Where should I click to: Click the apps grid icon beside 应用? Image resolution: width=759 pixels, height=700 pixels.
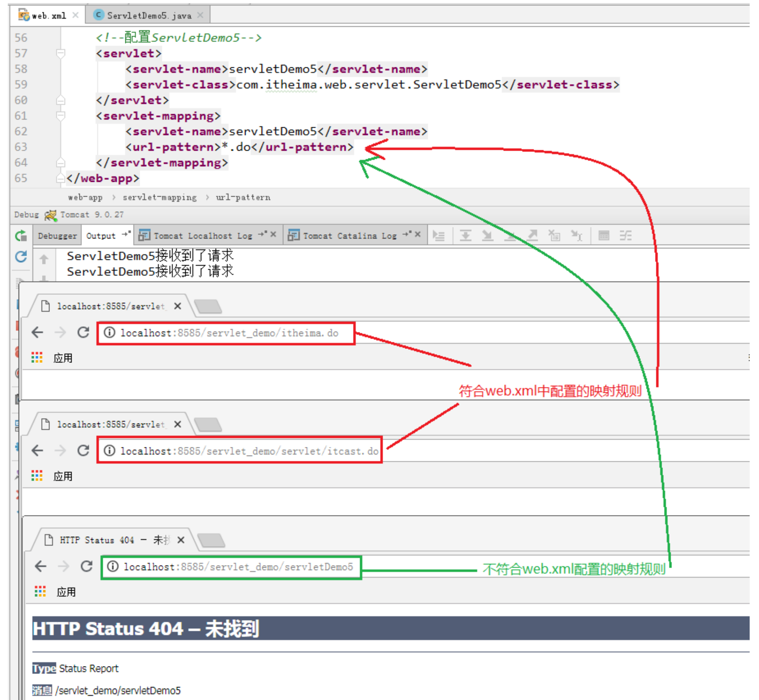[37, 357]
